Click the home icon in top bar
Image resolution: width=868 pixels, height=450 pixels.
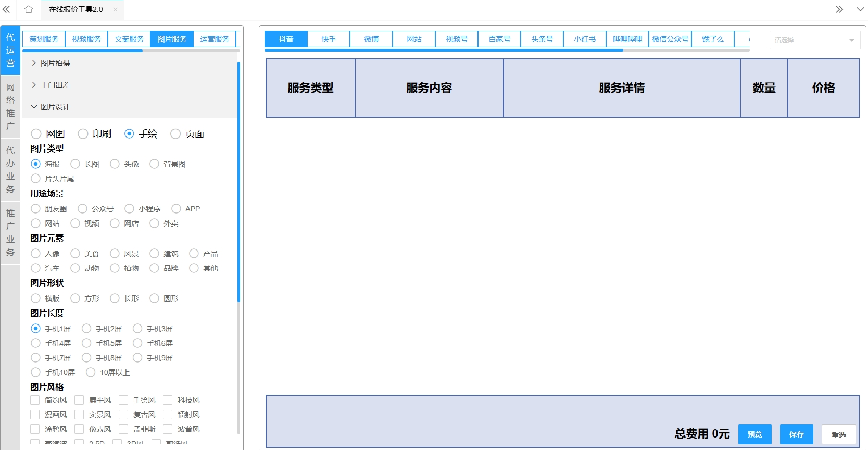point(29,9)
